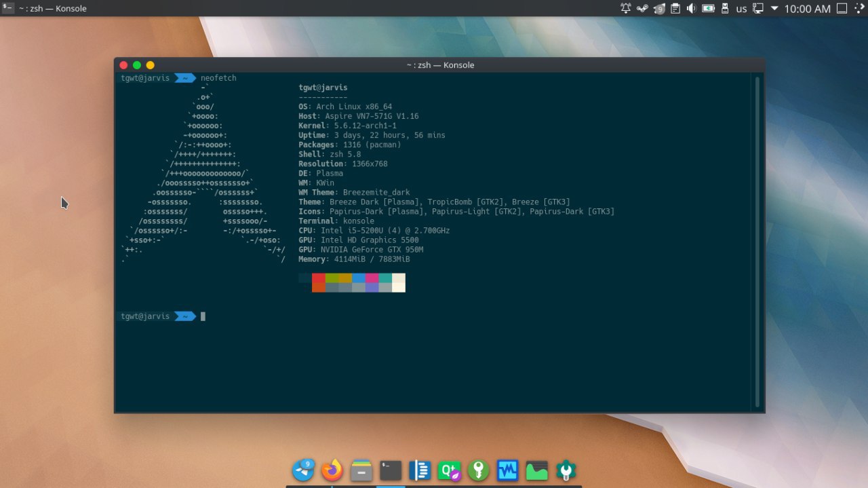Click the 'neofetch' command text

coord(218,78)
